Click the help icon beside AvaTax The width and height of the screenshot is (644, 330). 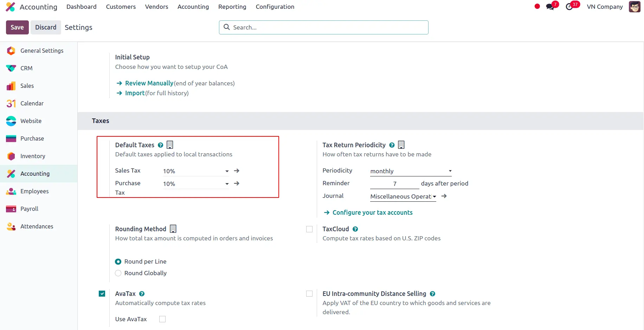142,294
